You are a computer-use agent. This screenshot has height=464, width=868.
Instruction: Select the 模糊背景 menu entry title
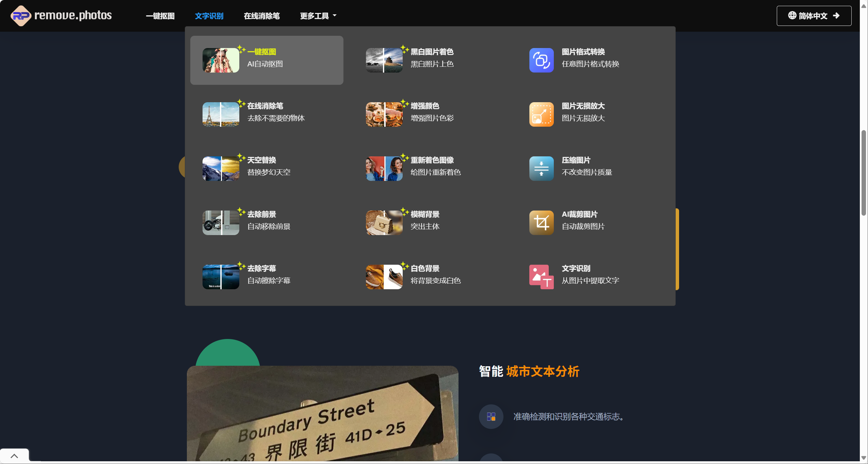[x=425, y=214]
